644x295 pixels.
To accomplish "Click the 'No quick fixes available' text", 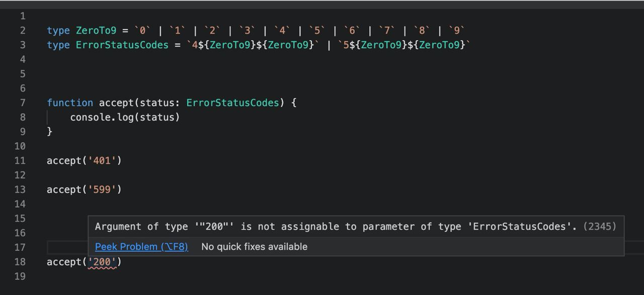I will pyautogui.click(x=254, y=247).
